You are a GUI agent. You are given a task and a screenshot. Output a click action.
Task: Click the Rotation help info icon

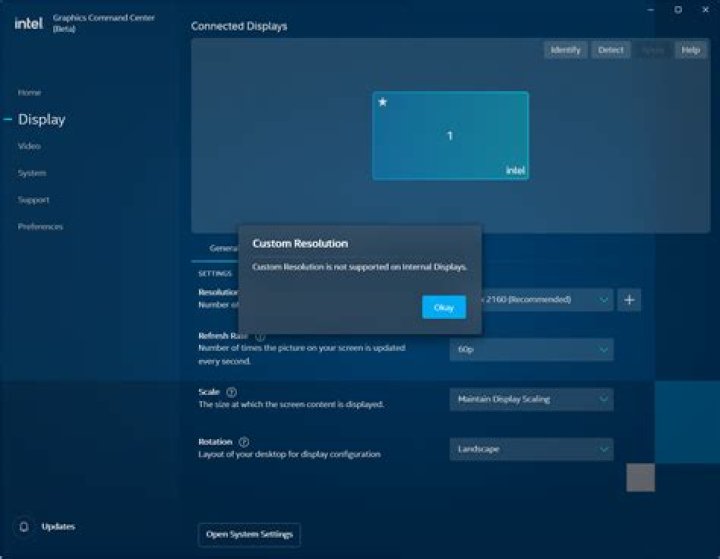tap(244, 442)
